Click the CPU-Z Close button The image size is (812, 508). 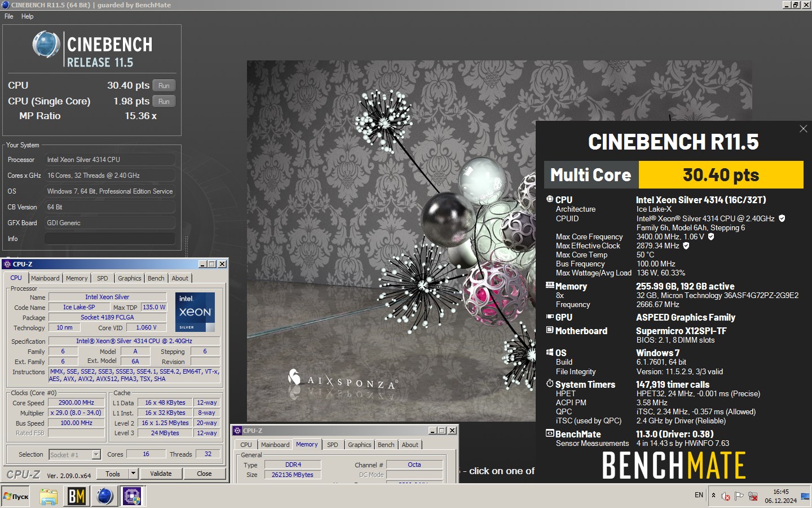pos(204,474)
